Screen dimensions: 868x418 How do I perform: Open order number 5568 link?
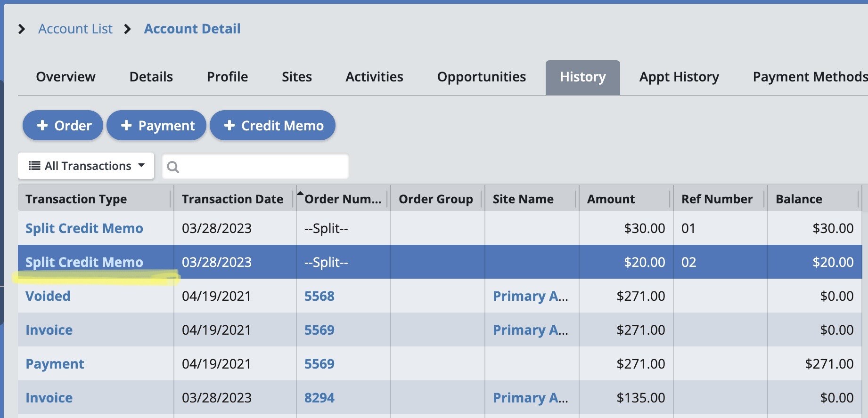click(319, 296)
